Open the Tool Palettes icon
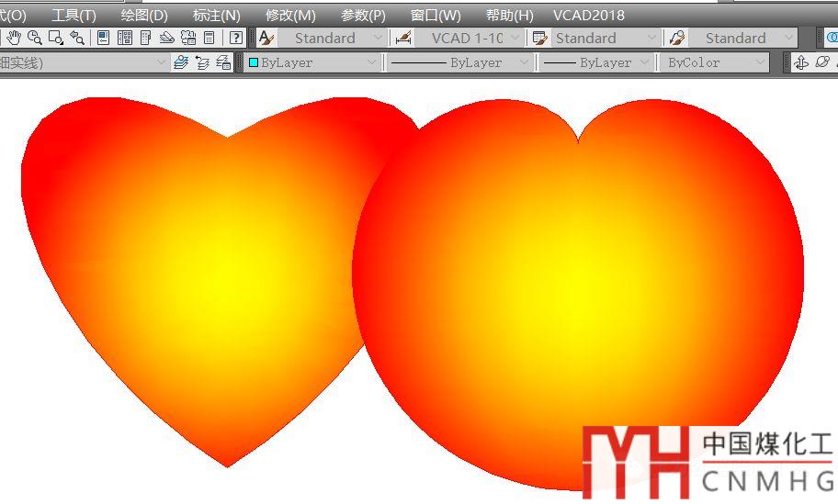This screenshot has width=838, height=504. (145, 38)
